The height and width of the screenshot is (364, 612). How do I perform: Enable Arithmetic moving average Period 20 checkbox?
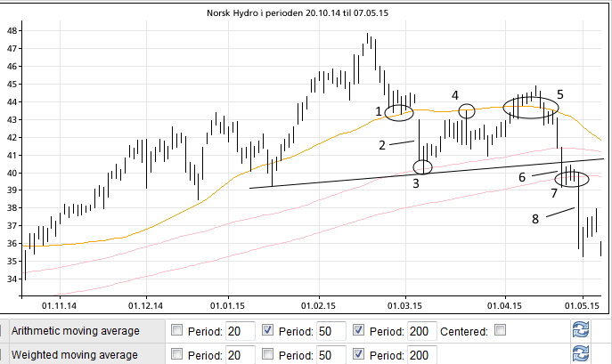[x=177, y=330]
